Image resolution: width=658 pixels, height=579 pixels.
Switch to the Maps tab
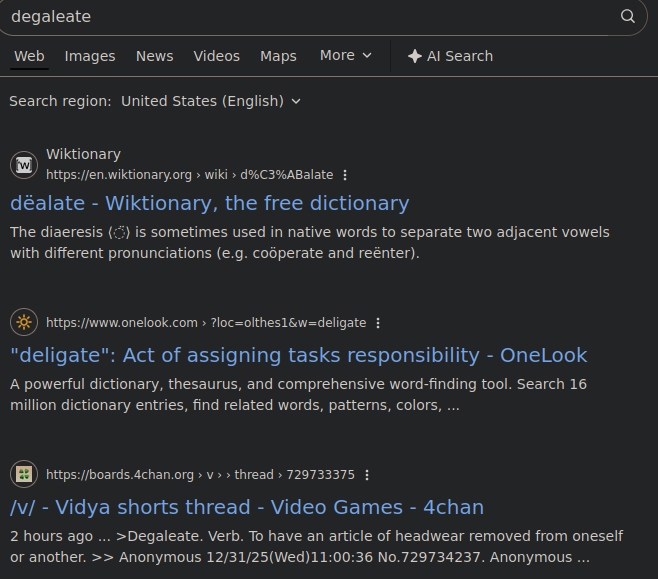click(x=278, y=56)
